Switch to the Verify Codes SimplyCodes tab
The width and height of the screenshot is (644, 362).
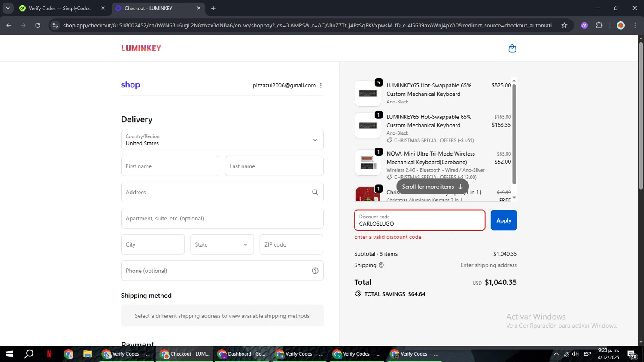[60, 8]
